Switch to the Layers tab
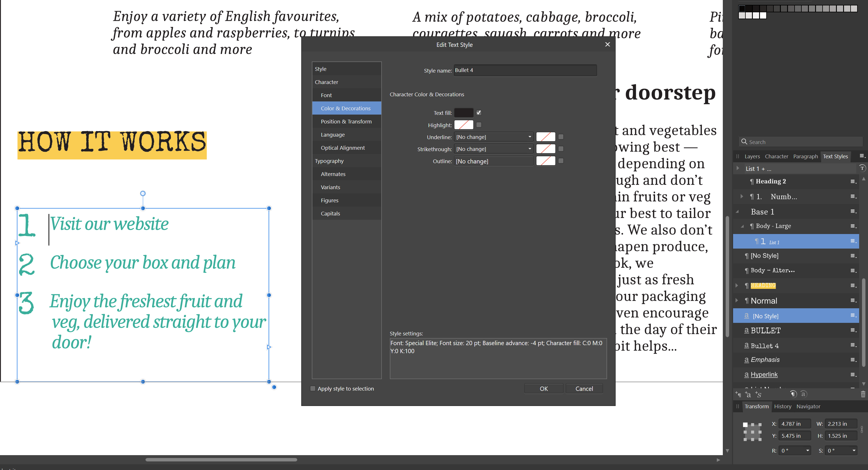Image resolution: width=868 pixels, height=470 pixels. point(752,156)
